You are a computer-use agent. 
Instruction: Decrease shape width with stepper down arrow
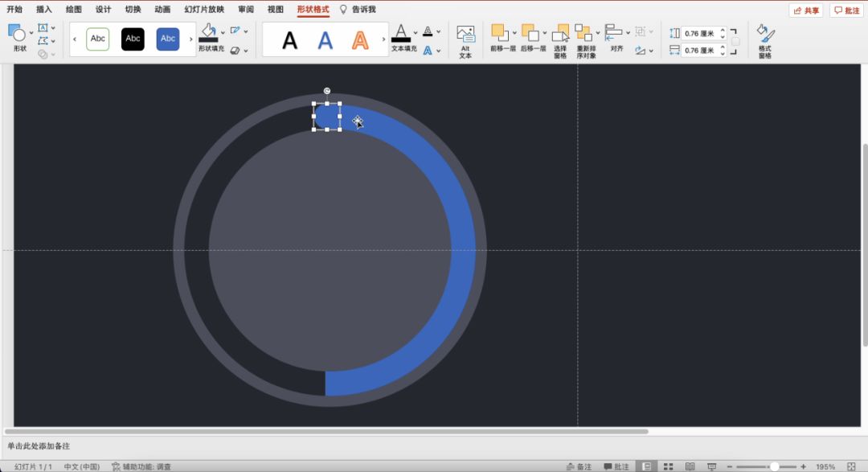[723, 53]
